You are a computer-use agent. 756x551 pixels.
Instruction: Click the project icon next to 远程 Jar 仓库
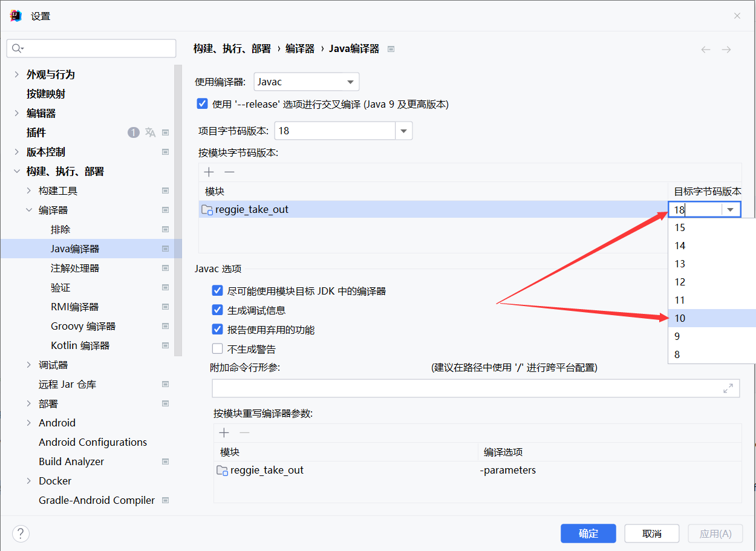tap(165, 384)
